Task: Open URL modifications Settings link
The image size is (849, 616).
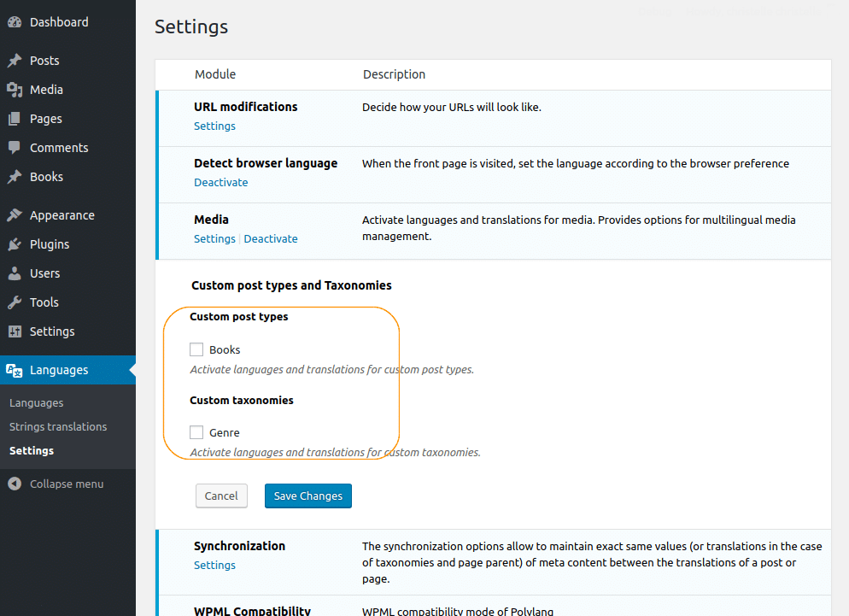Action: tap(214, 126)
